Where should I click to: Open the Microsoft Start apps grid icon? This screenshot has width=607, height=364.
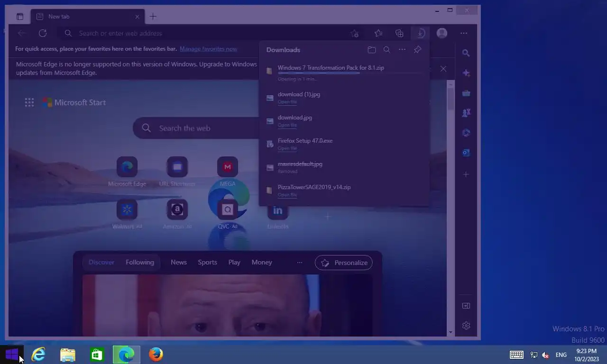pos(29,102)
